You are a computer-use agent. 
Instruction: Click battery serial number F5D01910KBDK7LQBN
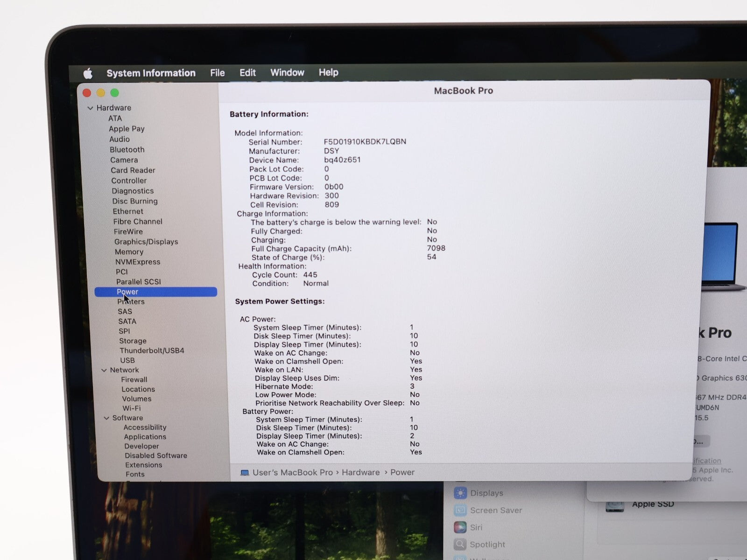point(365,141)
